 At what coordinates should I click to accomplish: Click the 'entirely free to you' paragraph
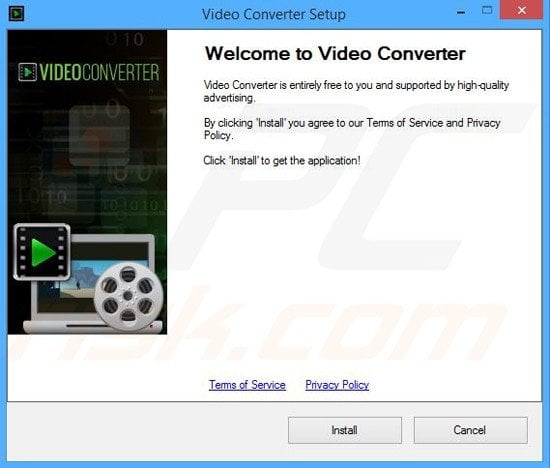356,91
